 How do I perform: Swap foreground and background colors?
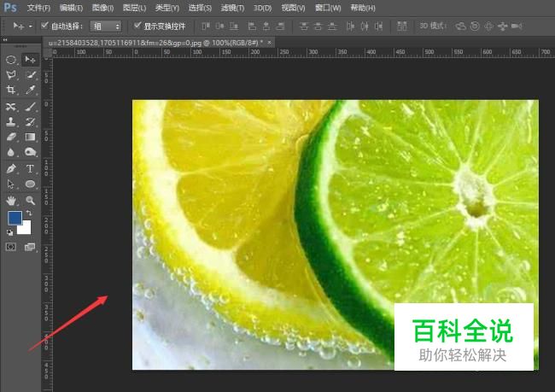pyautogui.click(x=29, y=214)
